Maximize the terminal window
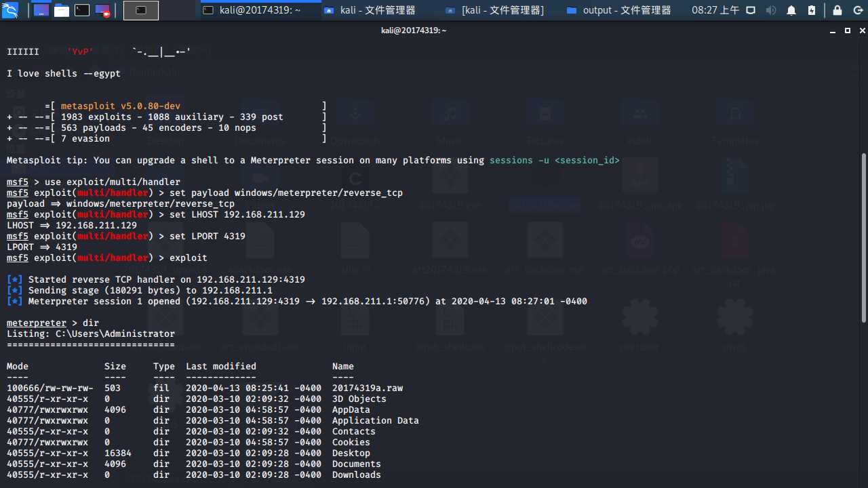 [847, 30]
